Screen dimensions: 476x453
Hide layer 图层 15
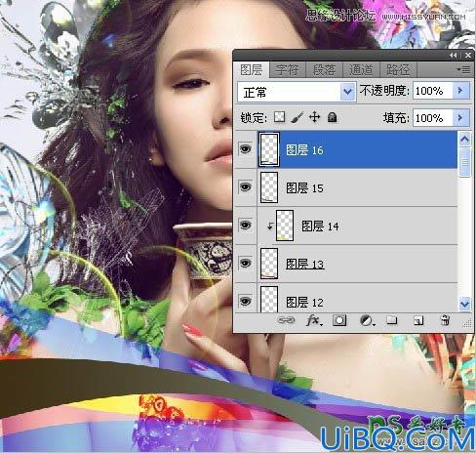coord(245,187)
